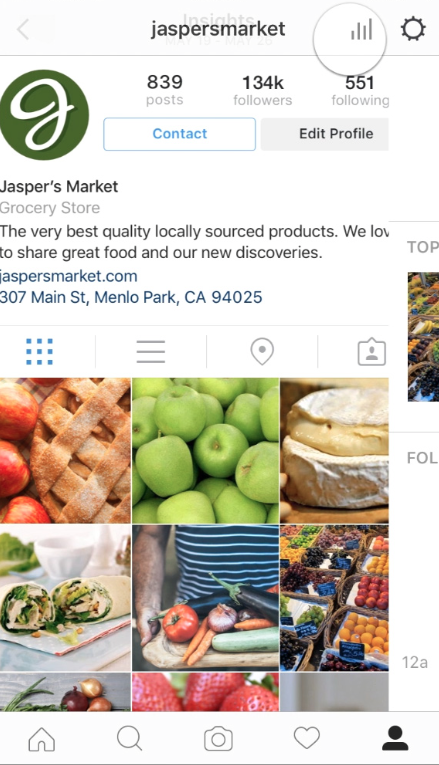Open the profile person tab
The width and height of the screenshot is (439, 765).
[395, 738]
